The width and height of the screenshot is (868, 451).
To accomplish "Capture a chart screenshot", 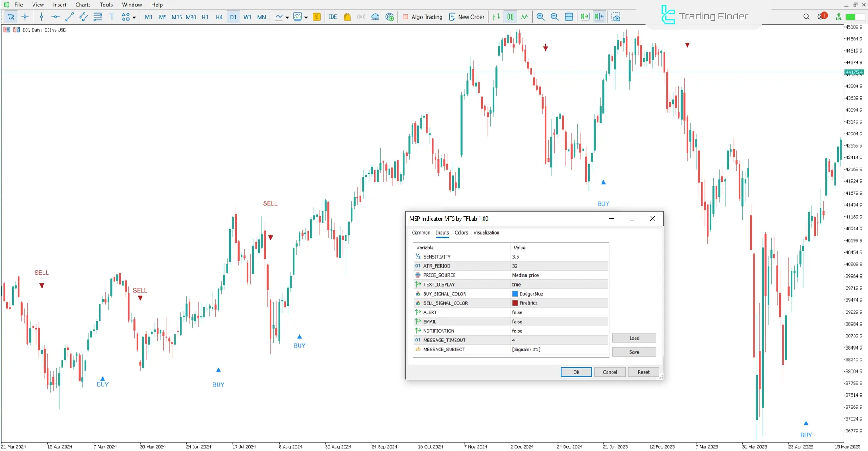I will click(x=616, y=17).
